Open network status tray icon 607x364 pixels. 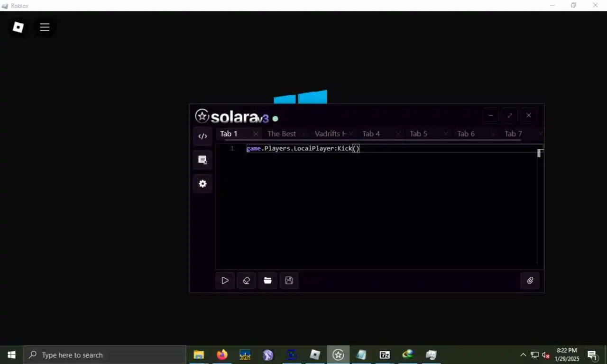534,355
